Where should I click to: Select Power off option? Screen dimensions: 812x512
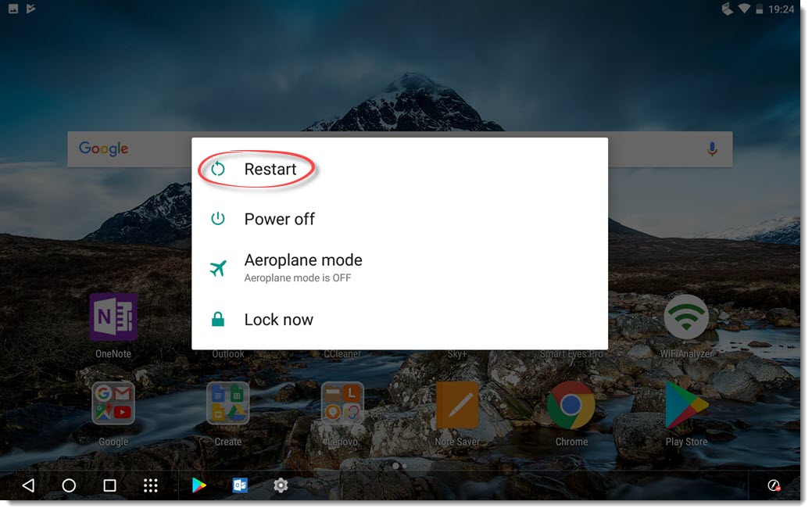click(279, 220)
